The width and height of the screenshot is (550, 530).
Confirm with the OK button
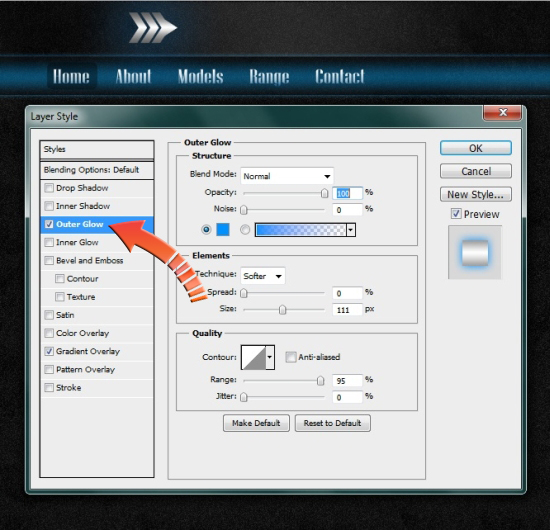coord(476,148)
